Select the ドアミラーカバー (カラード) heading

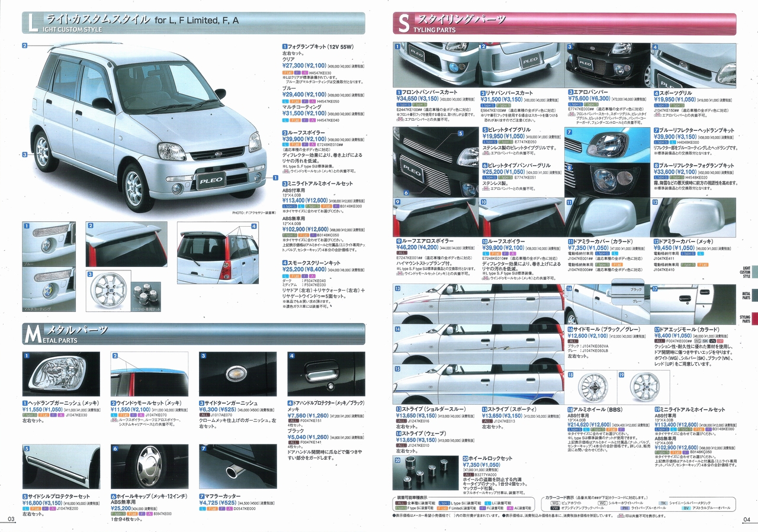(603, 241)
